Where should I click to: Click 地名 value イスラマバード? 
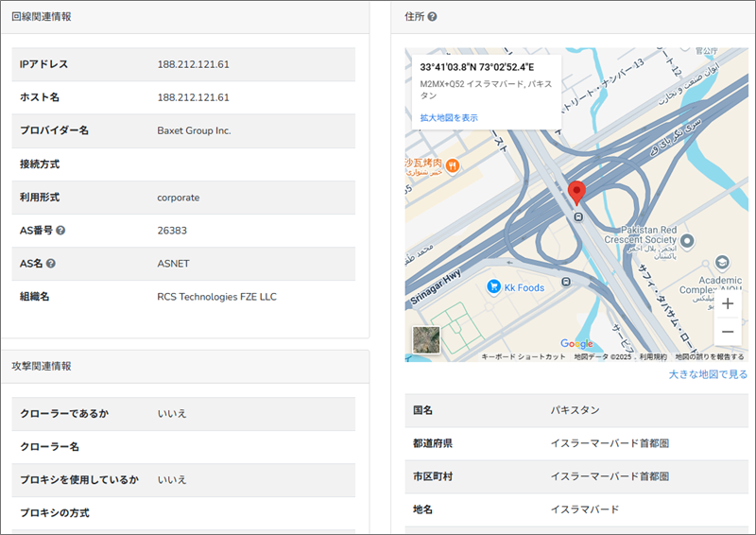[x=585, y=509]
